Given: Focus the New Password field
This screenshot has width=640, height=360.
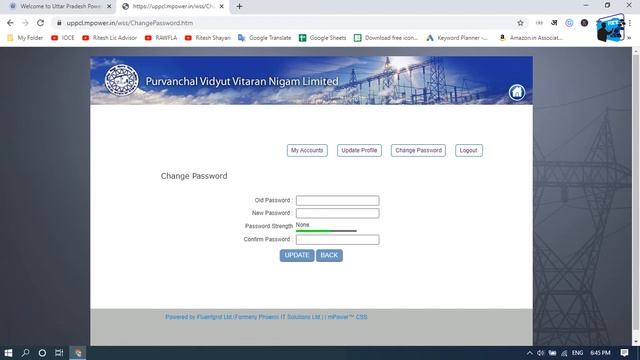Looking at the screenshot, I should pyautogui.click(x=338, y=213).
